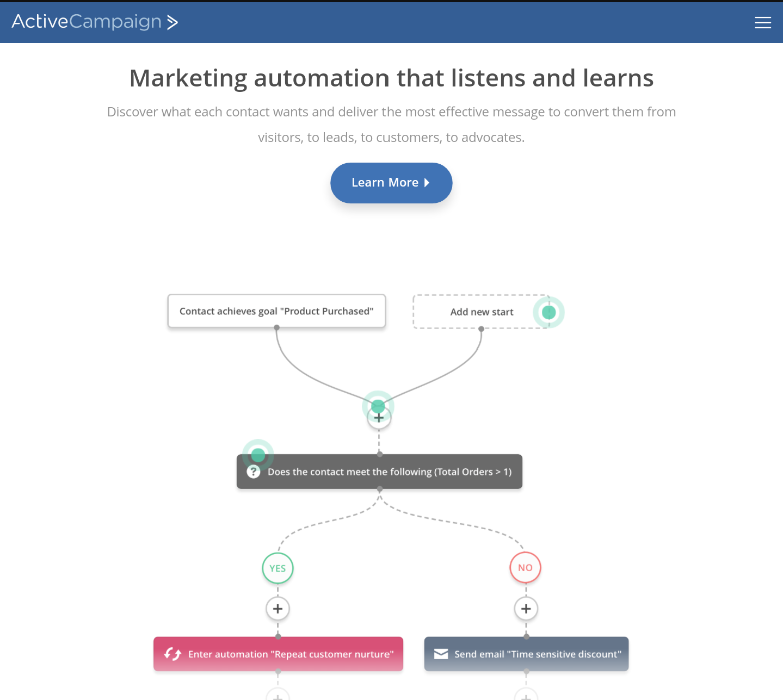This screenshot has width=783, height=700.
Task: Click the Add new start box
Action: 482,312
